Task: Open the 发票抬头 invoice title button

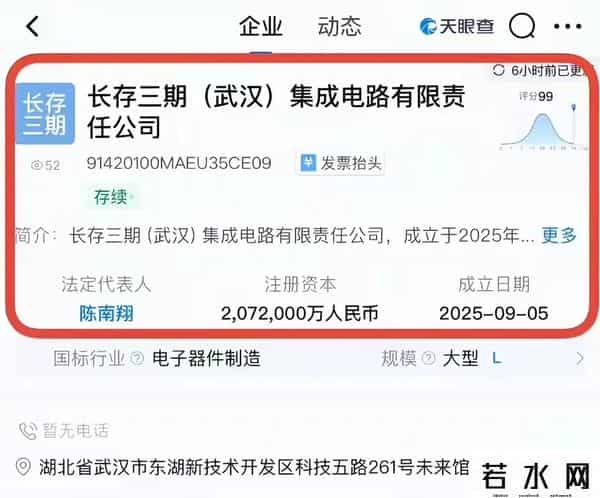Action: (x=340, y=163)
